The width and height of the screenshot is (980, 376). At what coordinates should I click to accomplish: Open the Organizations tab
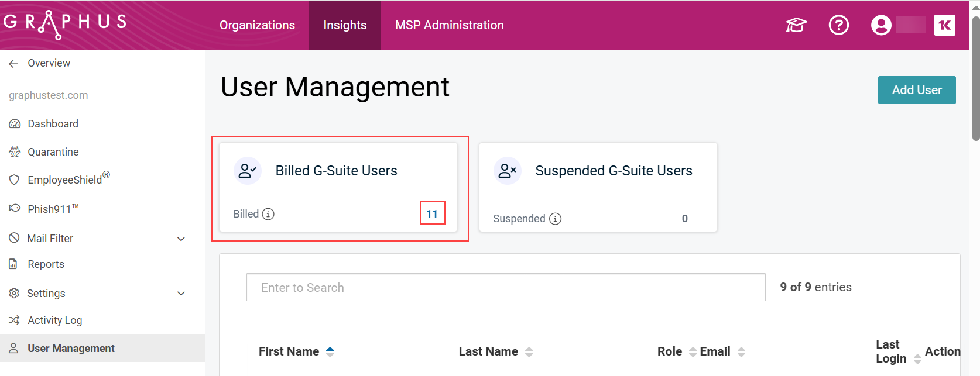coord(257,25)
